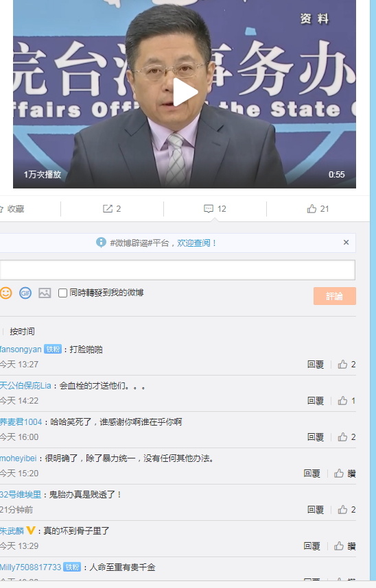Check the 同時轉發到我的微博 checkbox
This screenshot has width=376, height=588.
tap(62, 293)
